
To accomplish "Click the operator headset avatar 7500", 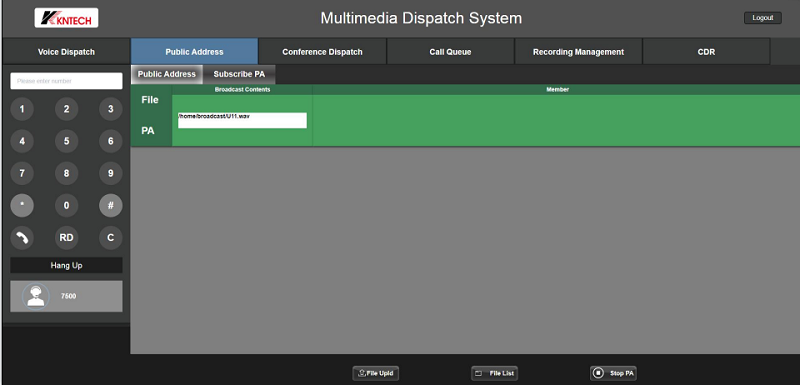I will pos(36,296).
